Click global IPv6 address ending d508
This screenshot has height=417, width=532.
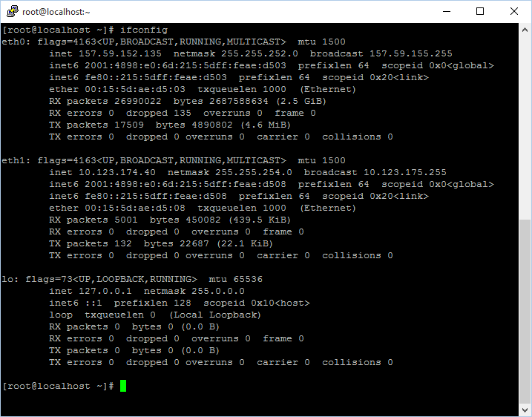pyautogui.click(x=185, y=184)
